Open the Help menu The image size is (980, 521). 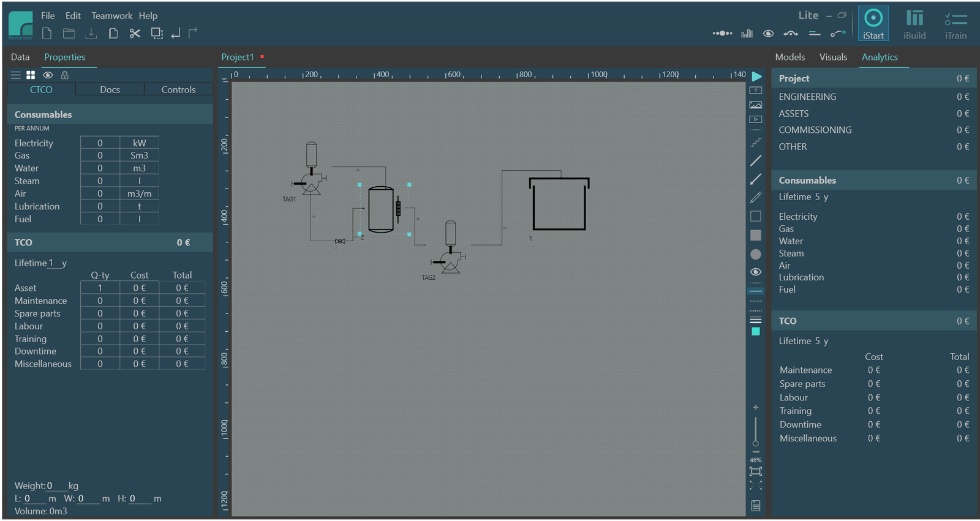(x=148, y=16)
